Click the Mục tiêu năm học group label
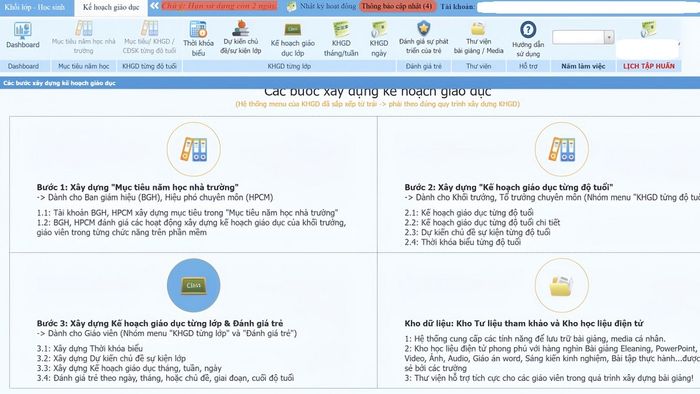Viewport: 700px width, 394px height. tap(83, 66)
